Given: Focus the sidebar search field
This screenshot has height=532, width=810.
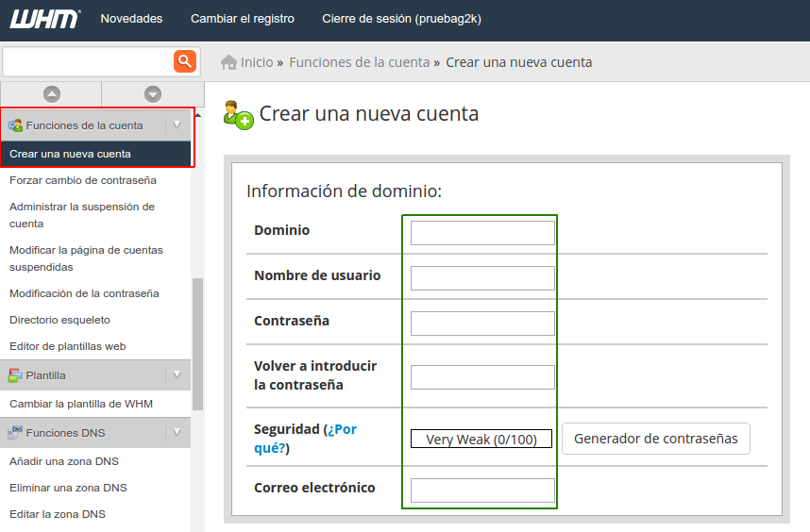Looking at the screenshot, I should (89, 61).
